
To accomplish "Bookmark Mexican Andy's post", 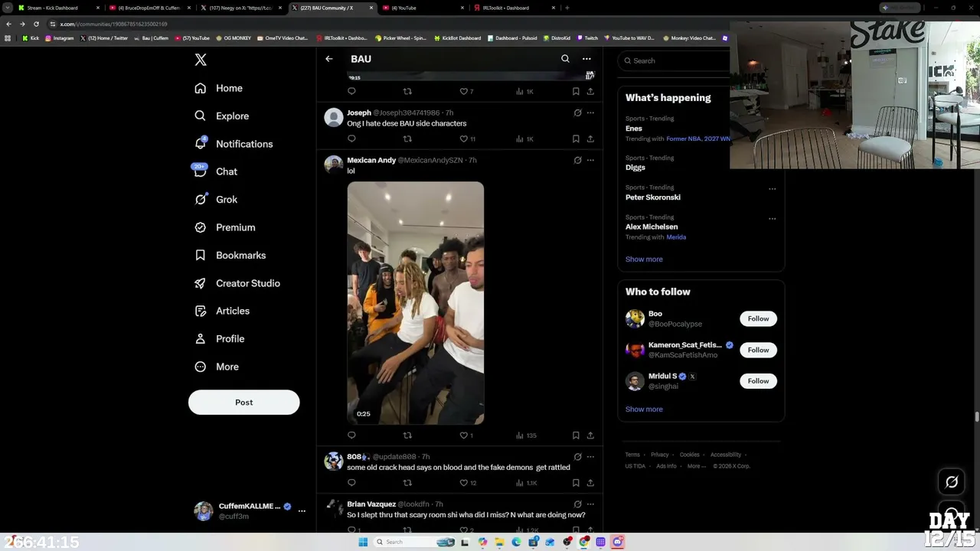I will coord(576,435).
